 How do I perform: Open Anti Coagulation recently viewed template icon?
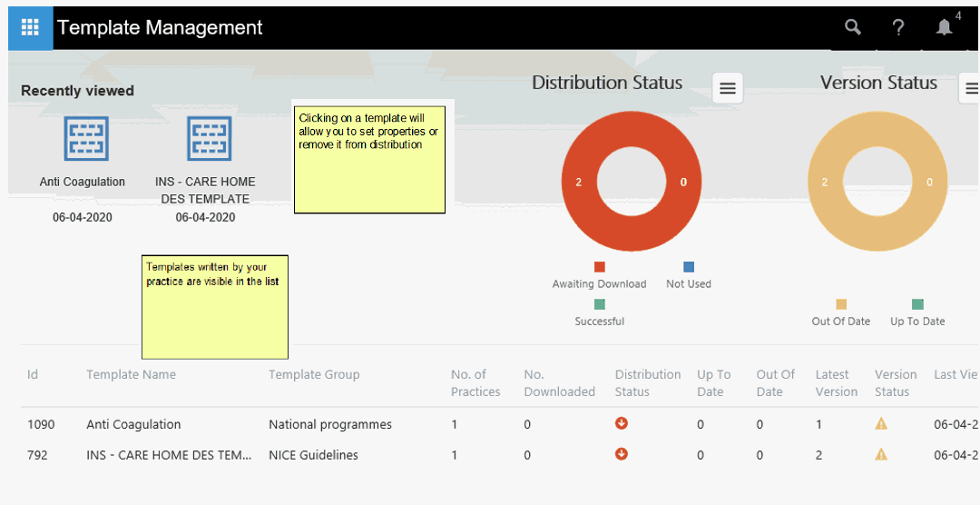(x=86, y=139)
